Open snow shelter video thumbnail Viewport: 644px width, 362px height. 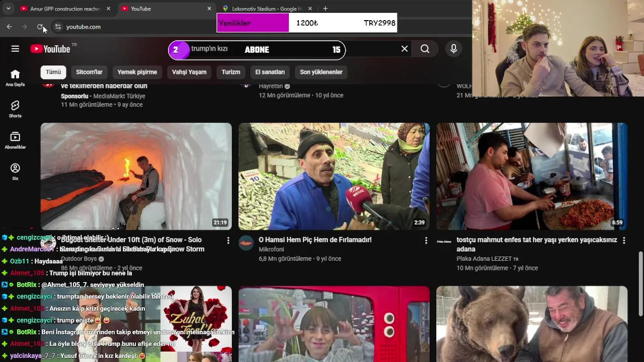pos(136,176)
